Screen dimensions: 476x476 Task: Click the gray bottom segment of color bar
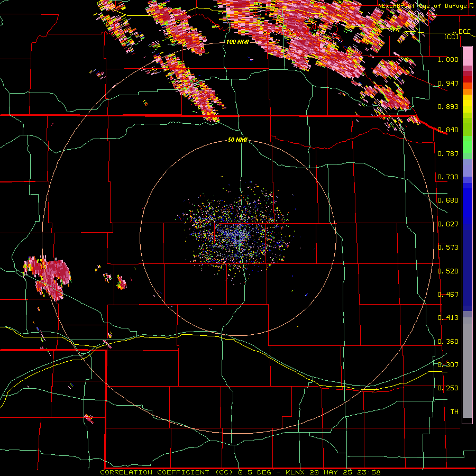467,368
